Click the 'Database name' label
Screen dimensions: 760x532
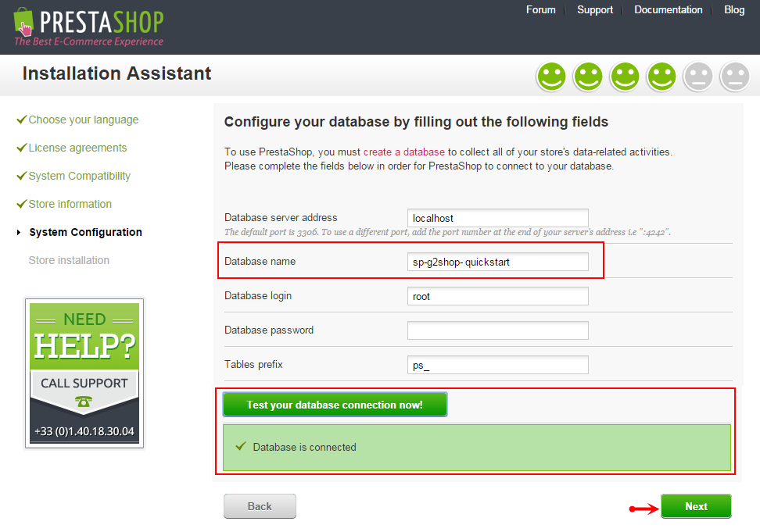click(260, 262)
